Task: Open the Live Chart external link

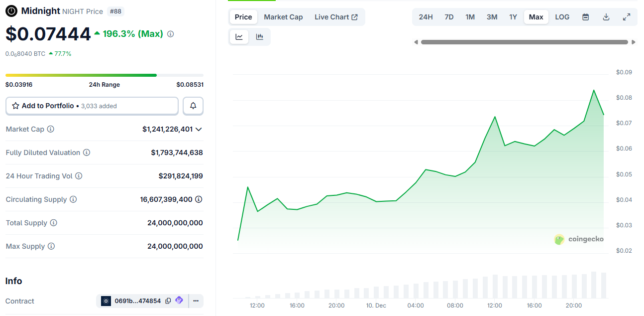Action: pyautogui.click(x=336, y=16)
